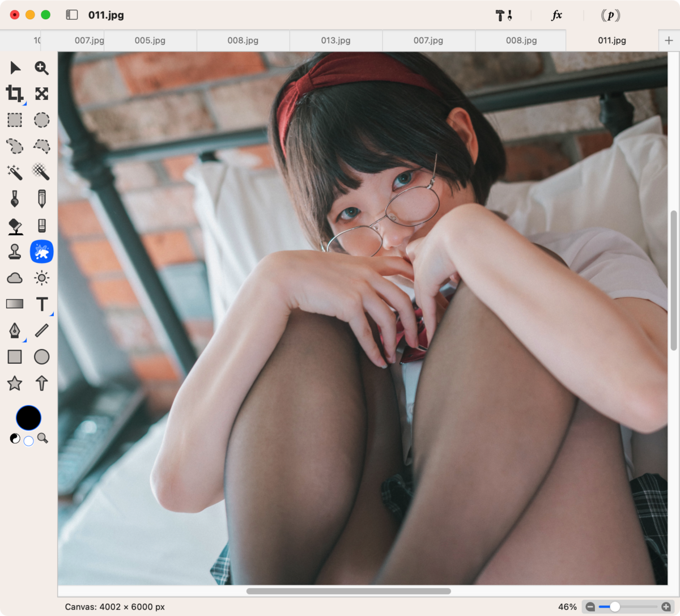Viewport: 680px width, 616px height.
Task: Switch to the 013.jpg tab
Action: point(335,41)
